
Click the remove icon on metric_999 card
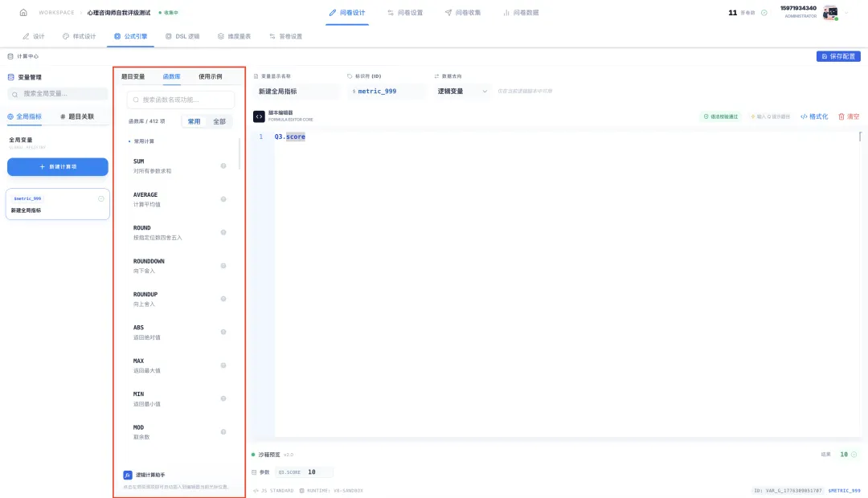click(100, 198)
